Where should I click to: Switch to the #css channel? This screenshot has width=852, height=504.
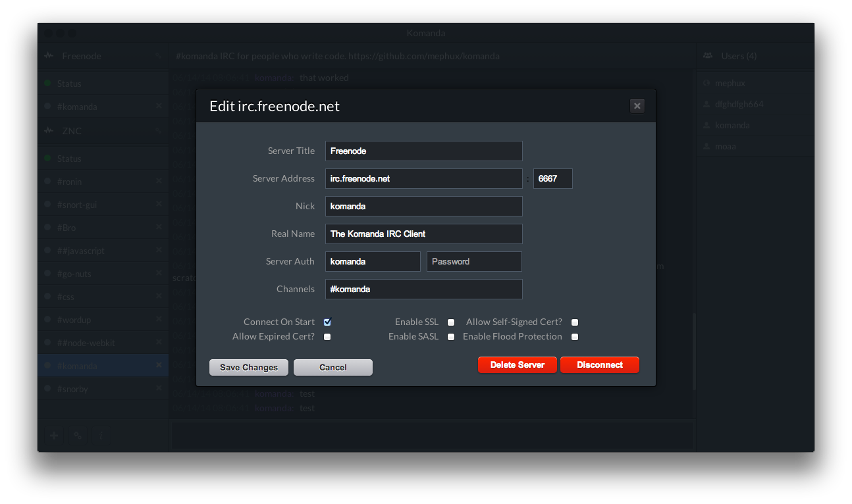click(x=103, y=297)
